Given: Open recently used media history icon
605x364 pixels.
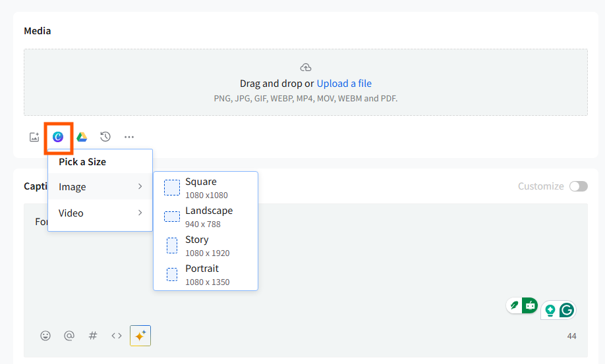Looking at the screenshot, I should pos(105,137).
